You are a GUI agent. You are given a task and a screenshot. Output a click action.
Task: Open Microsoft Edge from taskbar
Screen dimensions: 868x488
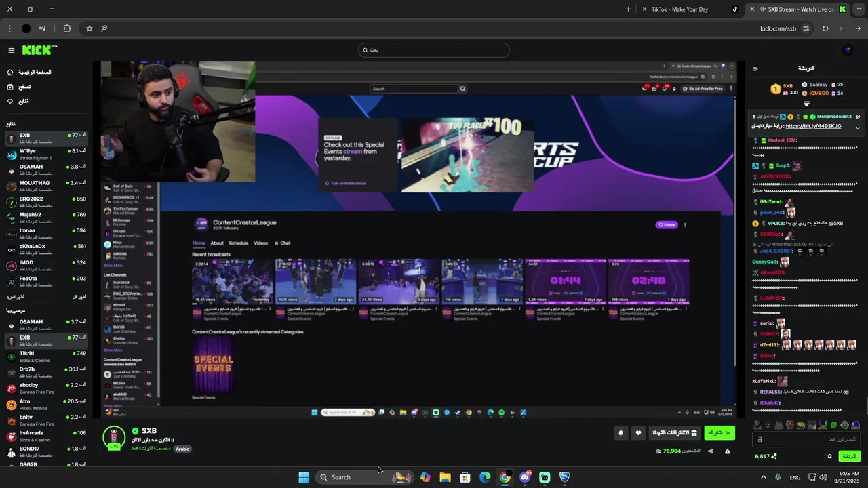[485, 477]
